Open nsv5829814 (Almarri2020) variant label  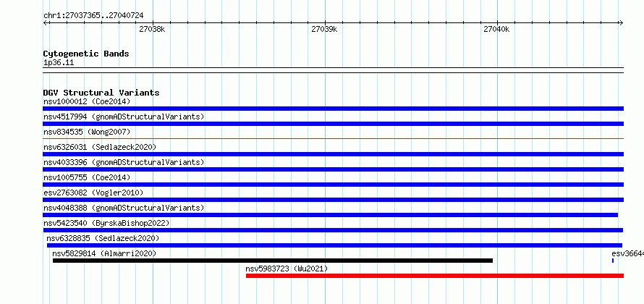(x=104, y=253)
